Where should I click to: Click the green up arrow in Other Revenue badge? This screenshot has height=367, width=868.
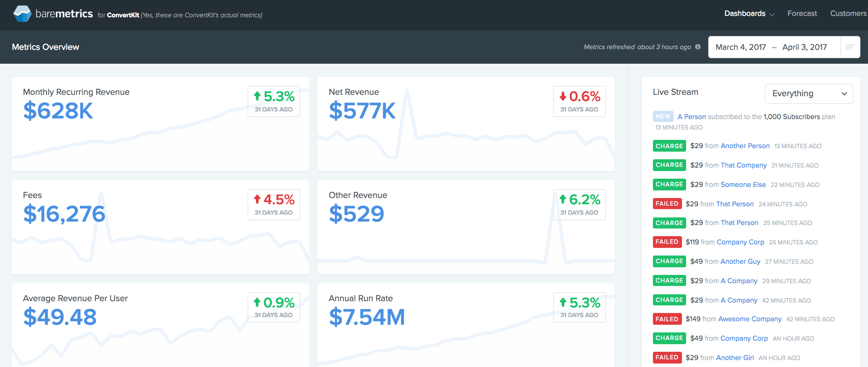(x=563, y=199)
